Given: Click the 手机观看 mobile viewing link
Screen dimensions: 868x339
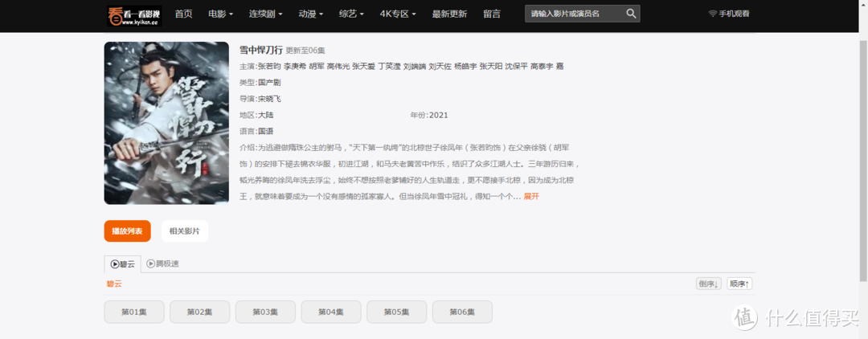Looking at the screenshot, I should pyautogui.click(x=729, y=14).
